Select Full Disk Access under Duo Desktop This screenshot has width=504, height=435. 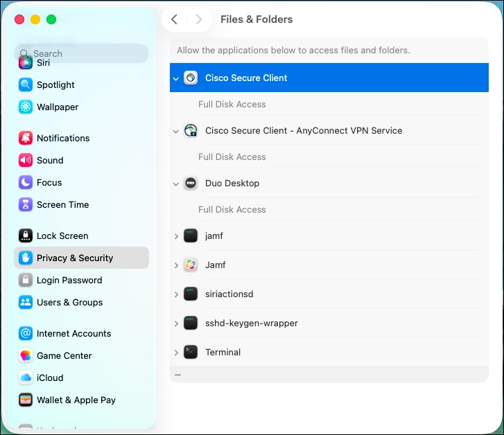[x=232, y=209]
